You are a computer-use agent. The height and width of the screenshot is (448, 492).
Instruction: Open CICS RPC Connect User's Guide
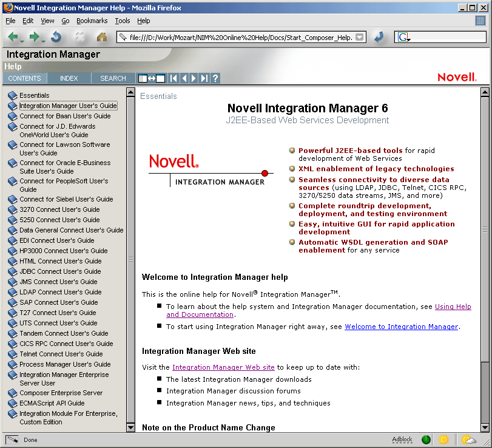click(x=66, y=344)
